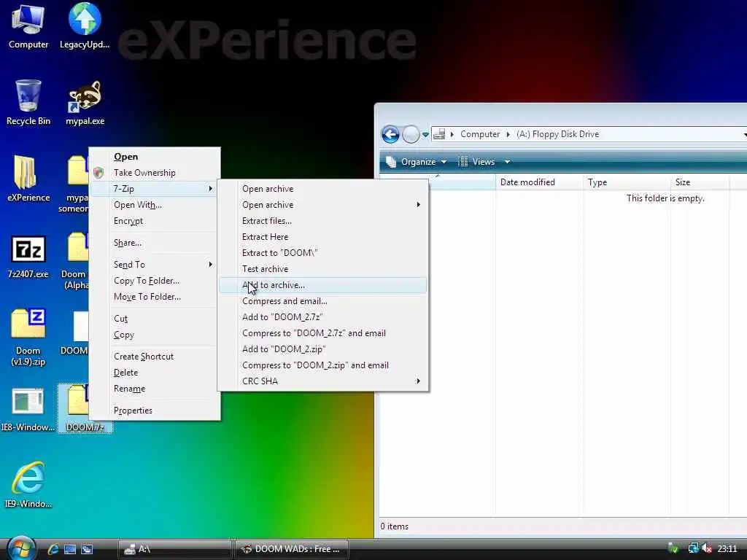Launch Internet Explorer from Quick Launch
The image size is (747, 560).
53,549
